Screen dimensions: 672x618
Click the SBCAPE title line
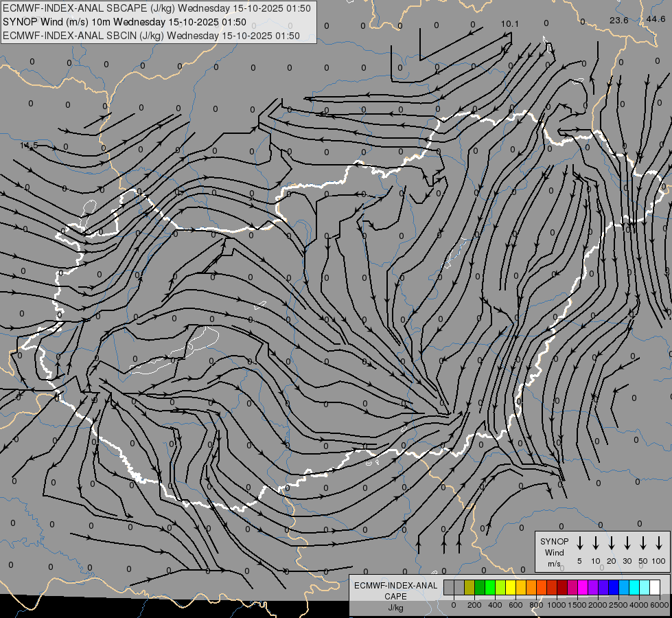coord(157,8)
